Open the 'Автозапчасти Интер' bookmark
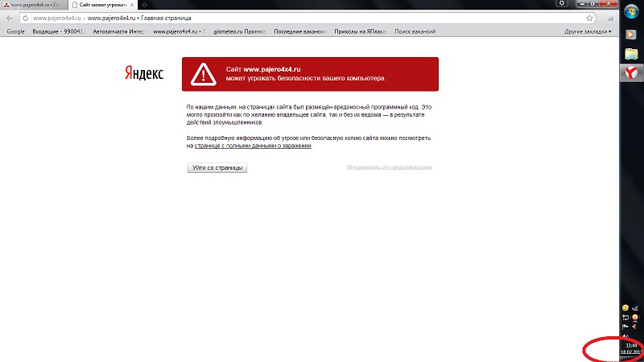The width and height of the screenshot is (644, 362). [x=118, y=31]
